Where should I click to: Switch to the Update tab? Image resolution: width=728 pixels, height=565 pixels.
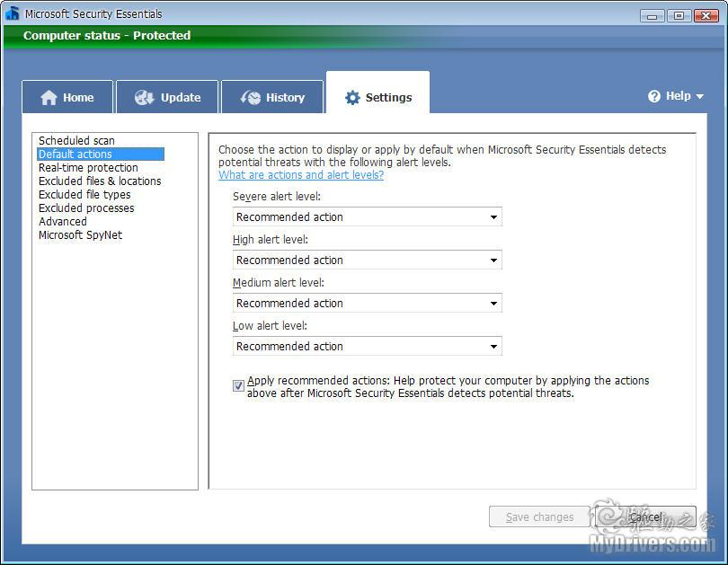[x=168, y=98]
